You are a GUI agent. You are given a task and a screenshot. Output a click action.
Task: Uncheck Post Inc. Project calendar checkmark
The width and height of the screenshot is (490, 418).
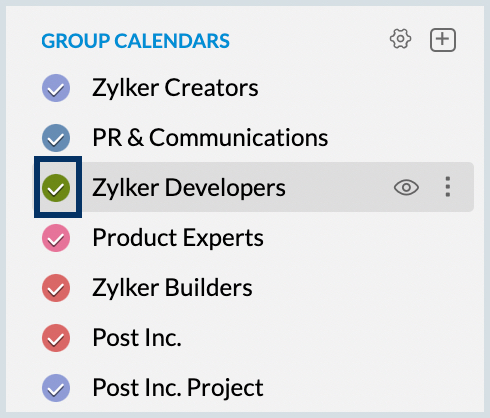(56, 388)
